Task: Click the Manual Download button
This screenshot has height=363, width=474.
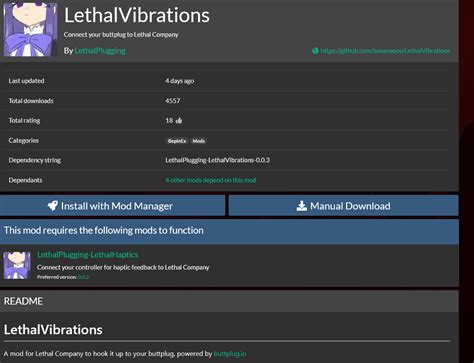Action: pos(344,206)
